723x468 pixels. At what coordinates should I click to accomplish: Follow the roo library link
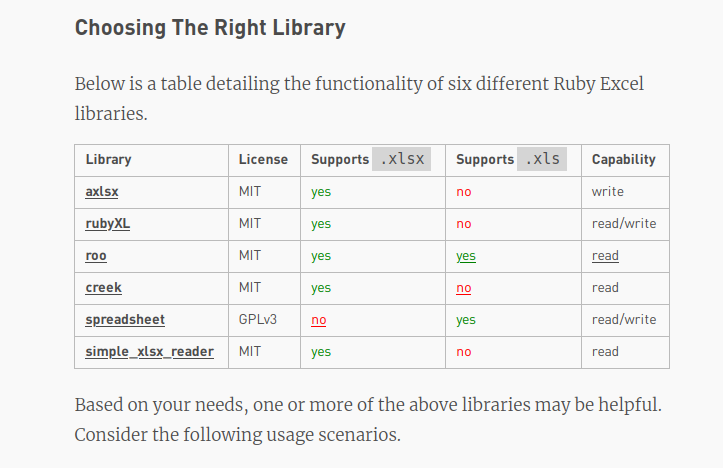coord(96,255)
